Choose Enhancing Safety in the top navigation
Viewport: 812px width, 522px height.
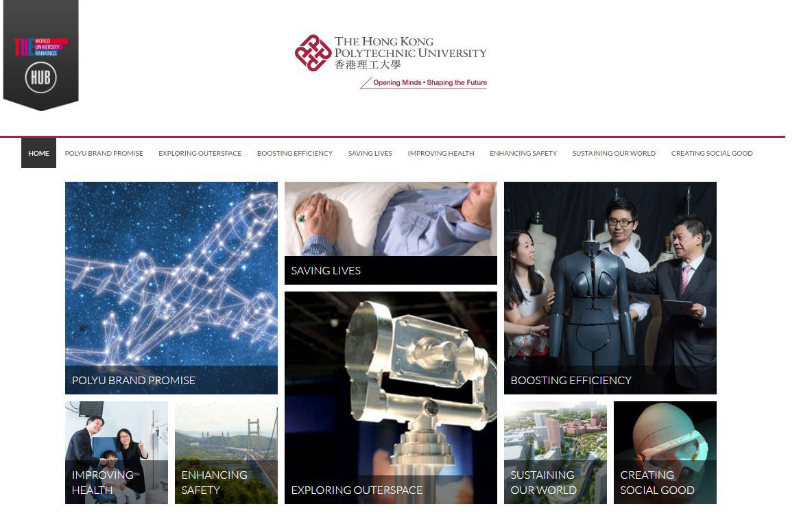click(523, 153)
